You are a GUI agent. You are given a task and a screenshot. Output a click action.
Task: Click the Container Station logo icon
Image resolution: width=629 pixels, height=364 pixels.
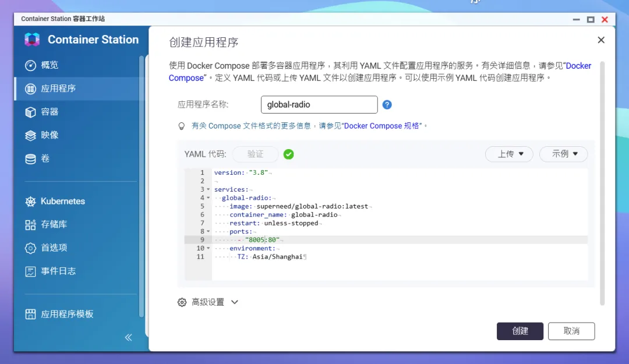tap(32, 40)
